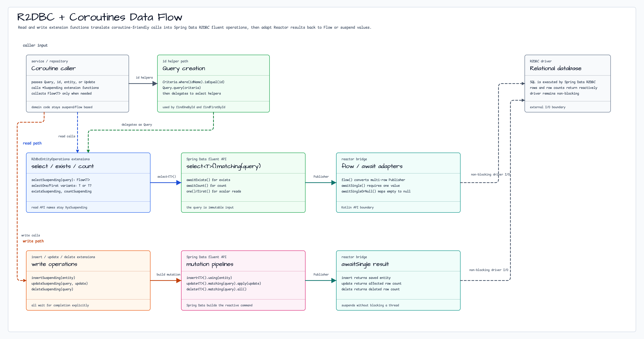Click the 'write calls' edge label
Image resolution: width=644 pixels, height=339 pixels.
(31, 235)
